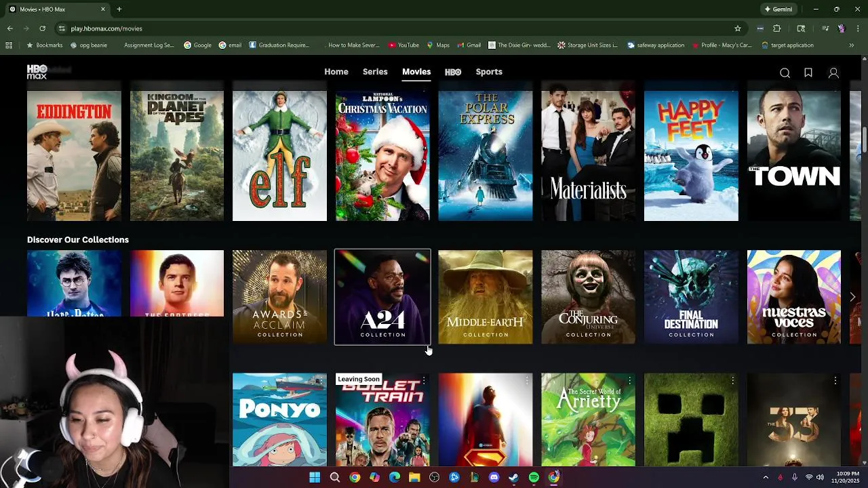Open the Gmail bookmark
This screenshot has height=488, width=868.
(x=469, y=45)
